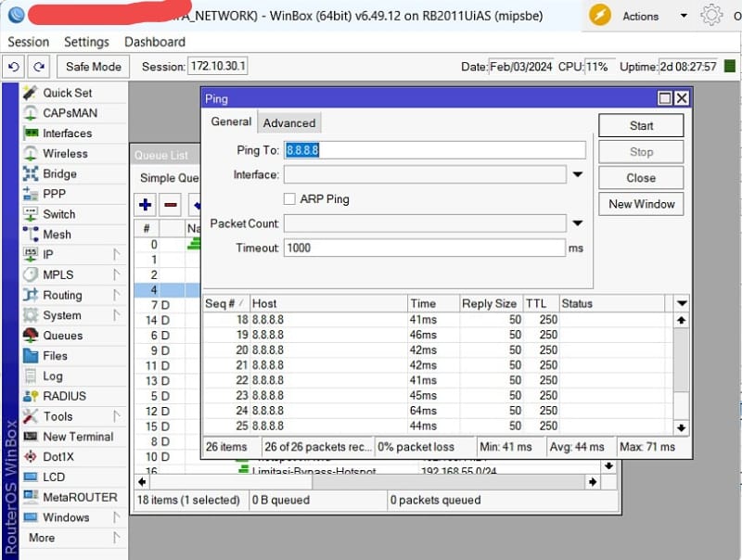The height and width of the screenshot is (560, 742).
Task: Open the Dashboard menu
Action: [155, 42]
